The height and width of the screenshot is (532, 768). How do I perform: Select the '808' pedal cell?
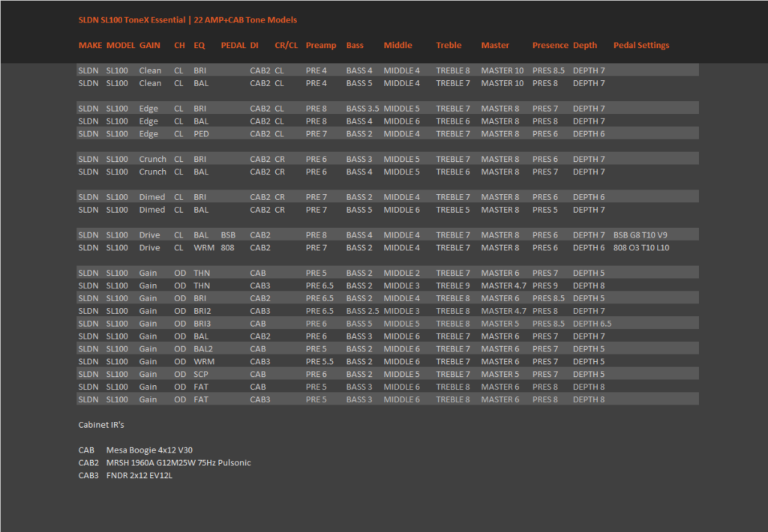pyautogui.click(x=227, y=248)
